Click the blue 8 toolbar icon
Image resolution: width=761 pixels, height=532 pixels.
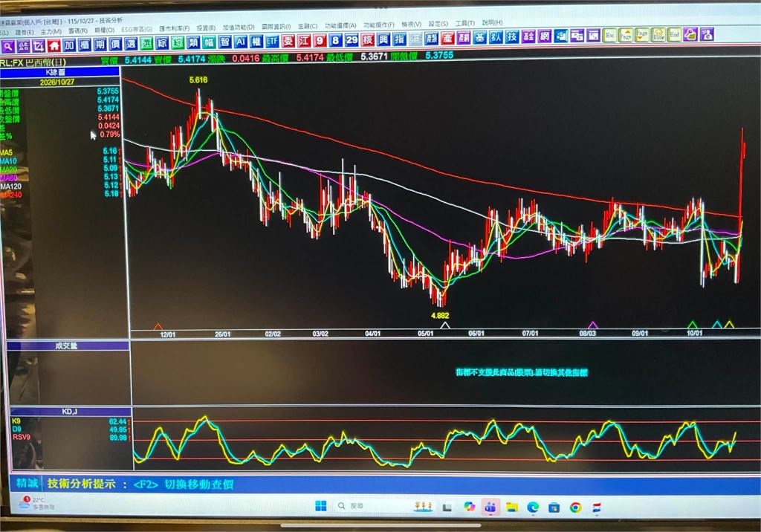coord(335,40)
